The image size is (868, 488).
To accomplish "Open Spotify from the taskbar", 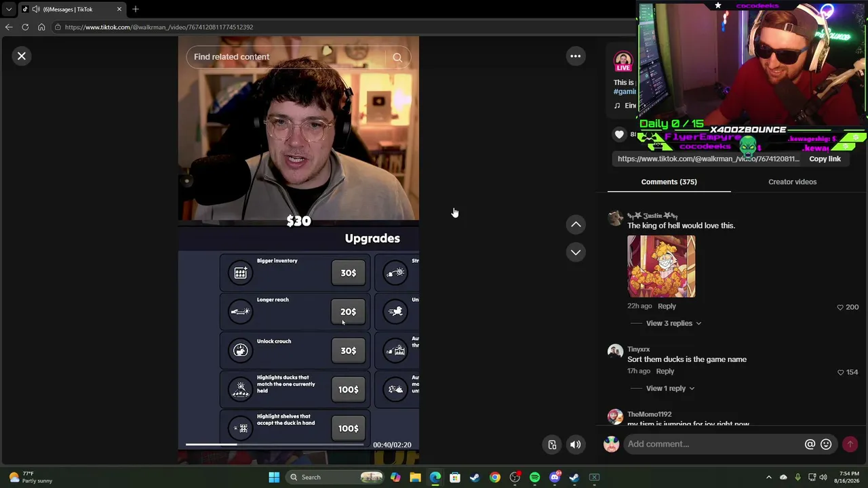I will click(x=534, y=477).
